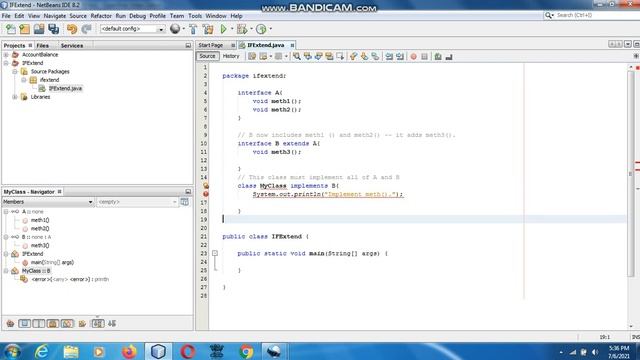Open the Tools menu

[x=195, y=16]
